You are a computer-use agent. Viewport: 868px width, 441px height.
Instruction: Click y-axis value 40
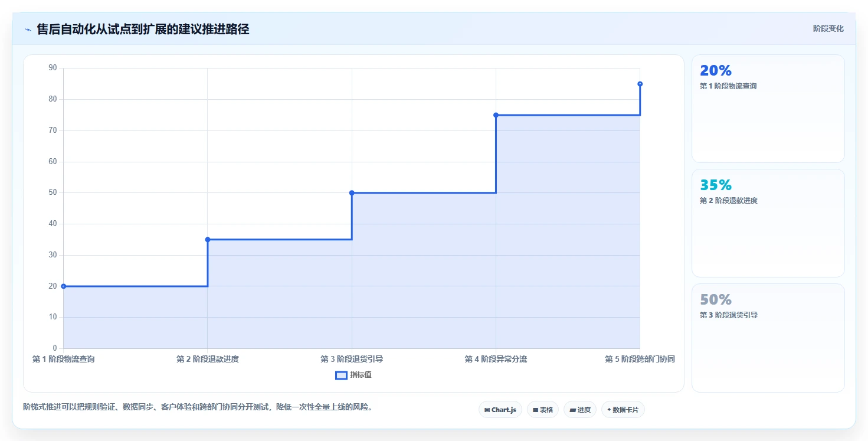pos(53,224)
